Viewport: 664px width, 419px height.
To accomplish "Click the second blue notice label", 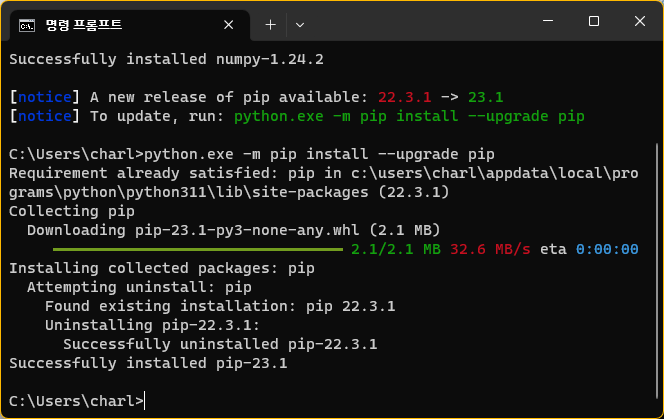I will pyautogui.click(x=44, y=116).
